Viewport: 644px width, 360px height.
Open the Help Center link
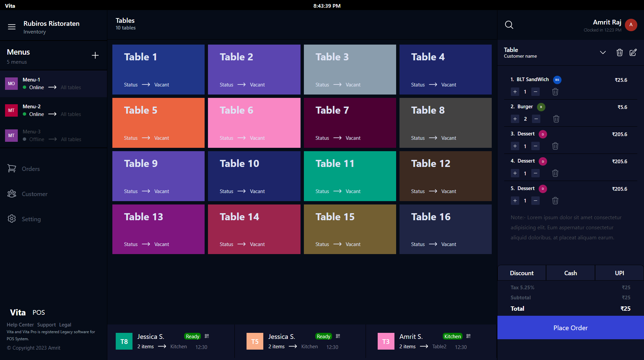(x=20, y=325)
